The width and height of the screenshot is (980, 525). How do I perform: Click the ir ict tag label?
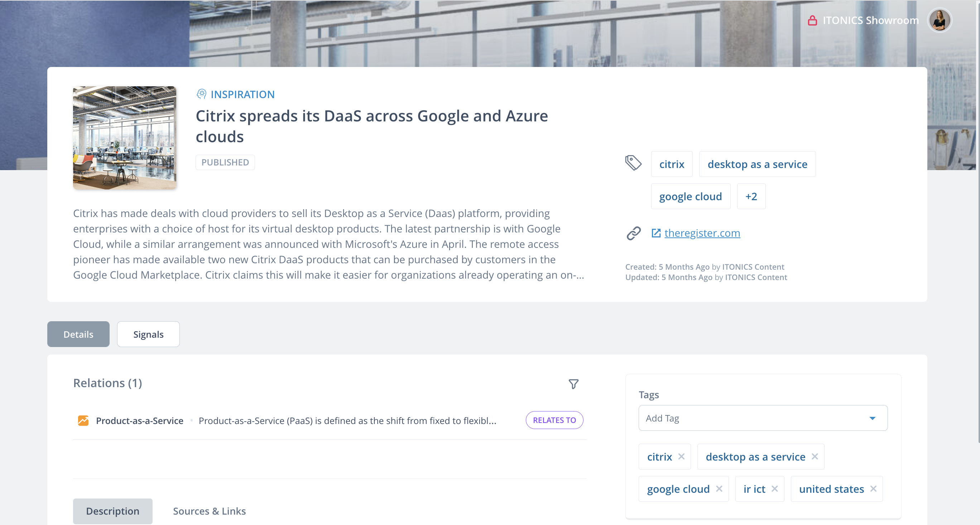click(754, 489)
